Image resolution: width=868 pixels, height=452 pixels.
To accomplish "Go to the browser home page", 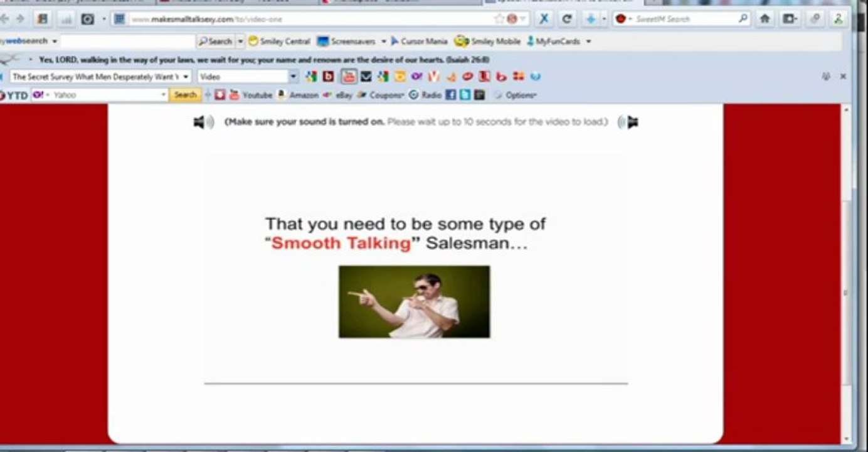I will [765, 19].
